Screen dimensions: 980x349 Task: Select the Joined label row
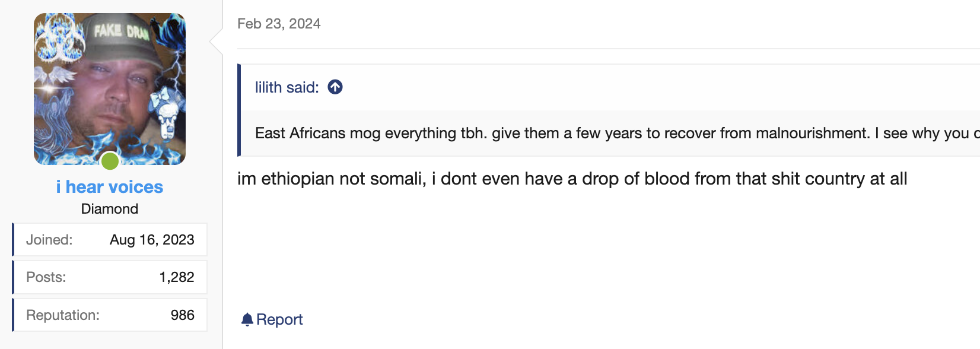110,240
